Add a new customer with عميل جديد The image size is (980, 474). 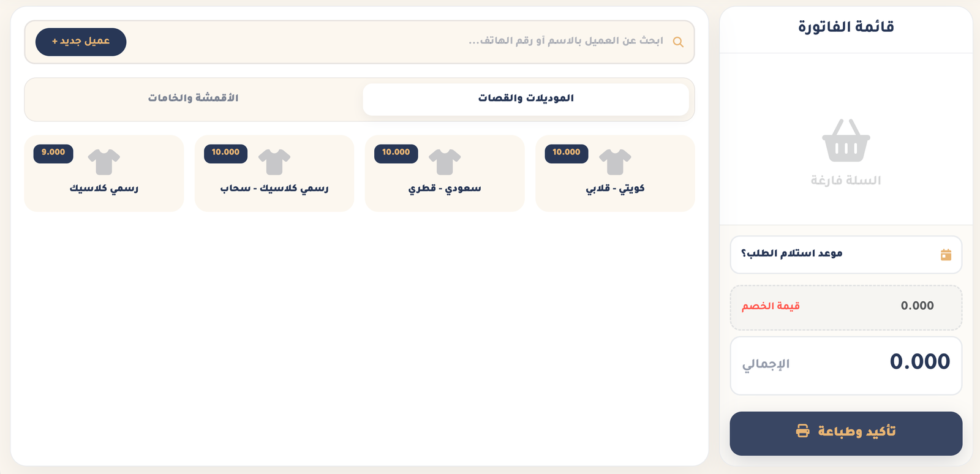tap(81, 42)
